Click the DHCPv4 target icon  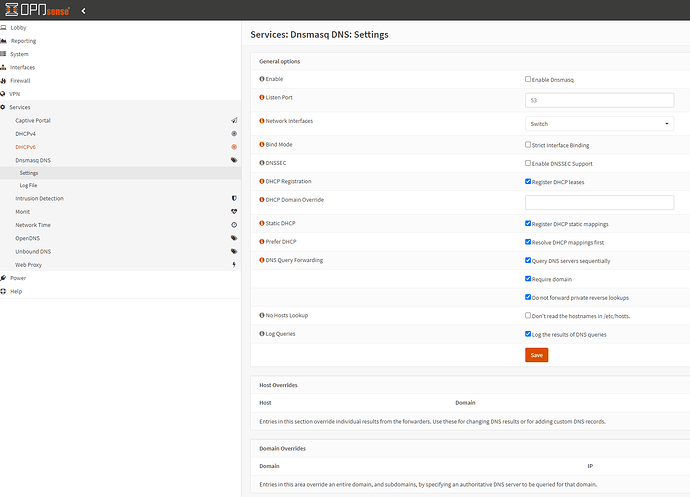point(233,133)
